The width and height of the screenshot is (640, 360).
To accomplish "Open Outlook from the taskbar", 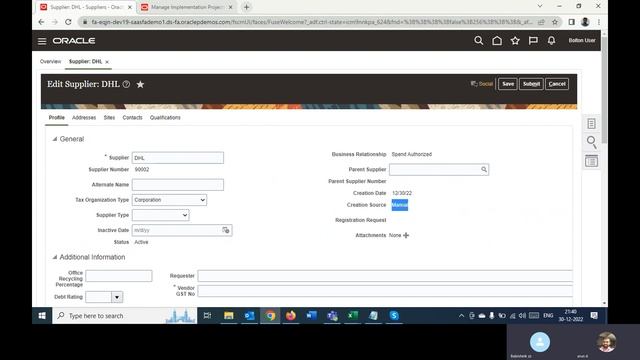I will [249, 316].
